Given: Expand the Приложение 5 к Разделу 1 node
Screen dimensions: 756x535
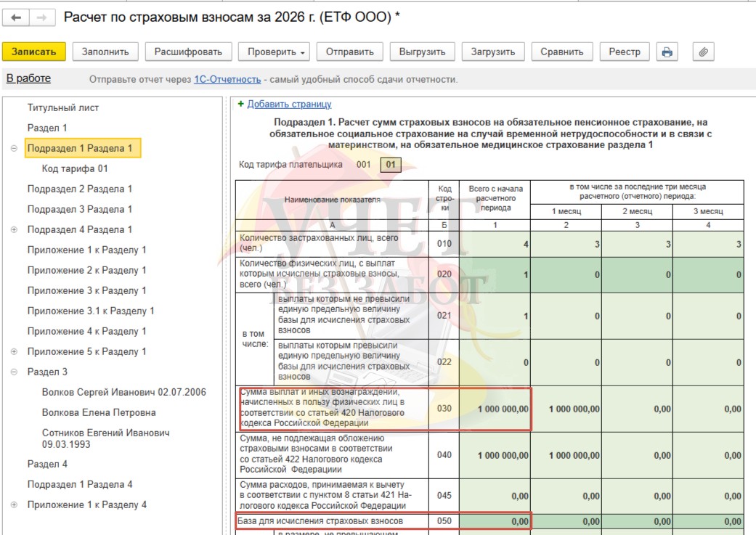Looking at the screenshot, I should (14, 352).
